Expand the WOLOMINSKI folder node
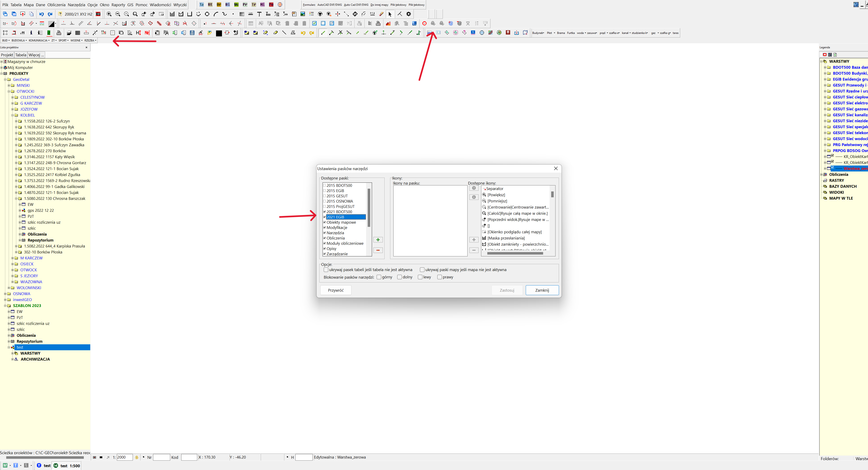 9,288
